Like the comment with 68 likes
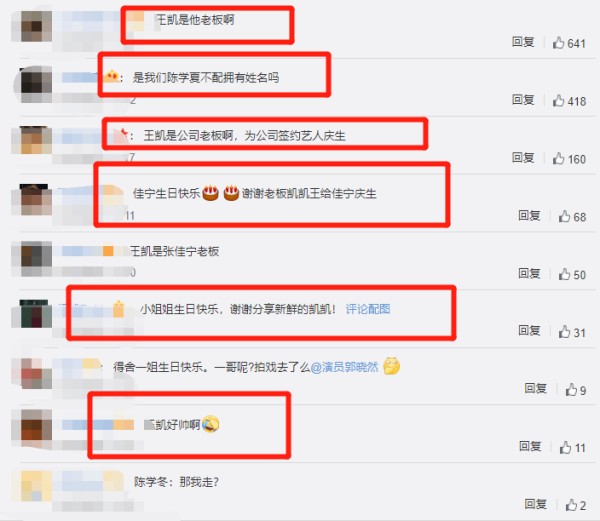Screen dimensions: 600x521 [x=564, y=217]
